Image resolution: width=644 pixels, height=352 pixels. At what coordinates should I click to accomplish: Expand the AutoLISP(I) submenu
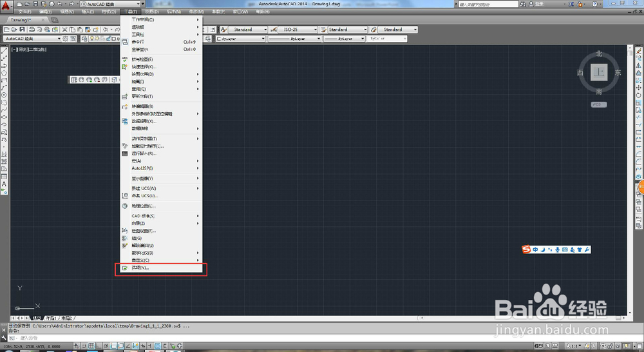pyautogui.click(x=162, y=168)
